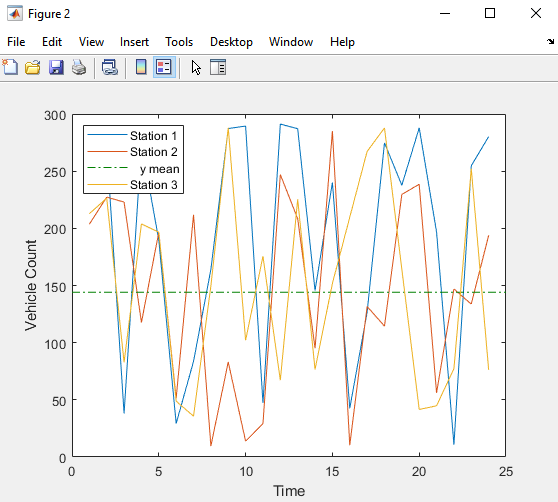Image resolution: width=558 pixels, height=502 pixels.
Task: Open the Help menu
Action: tap(342, 42)
